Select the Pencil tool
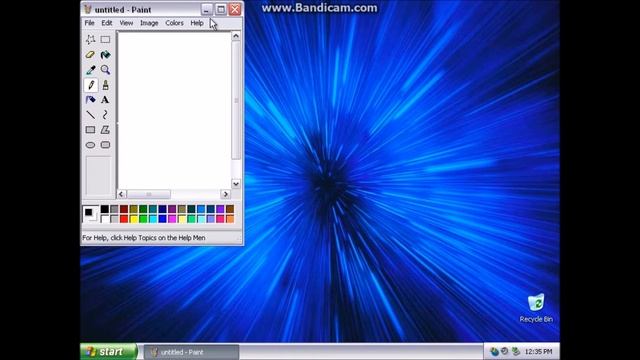Screen dimensions: 640x360 coord(90,85)
